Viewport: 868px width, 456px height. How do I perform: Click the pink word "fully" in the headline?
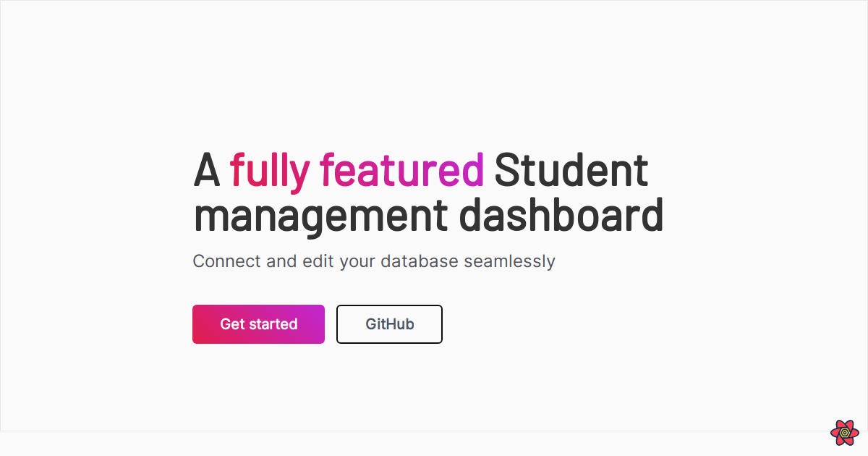tap(270, 172)
